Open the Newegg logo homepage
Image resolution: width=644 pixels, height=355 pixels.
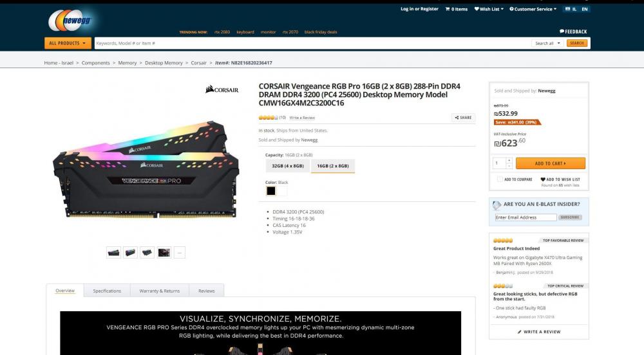pos(70,21)
